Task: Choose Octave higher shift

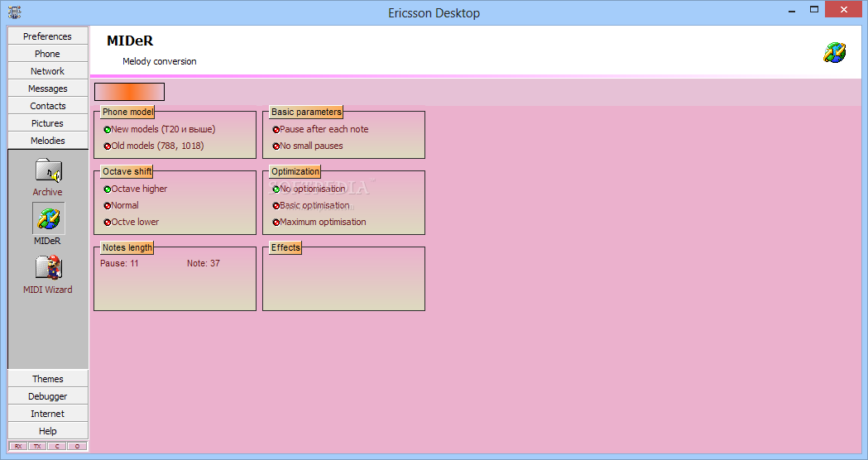Action: click(136, 189)
